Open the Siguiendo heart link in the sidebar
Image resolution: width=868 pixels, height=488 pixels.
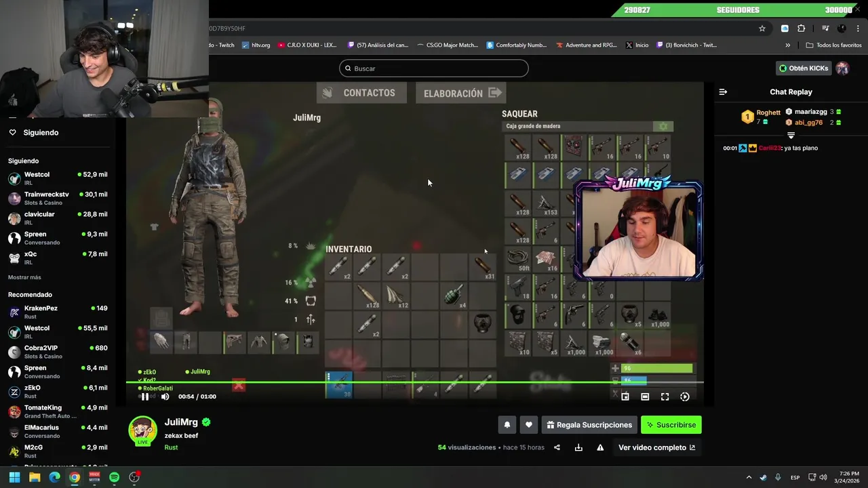click(x=33, y=132)
